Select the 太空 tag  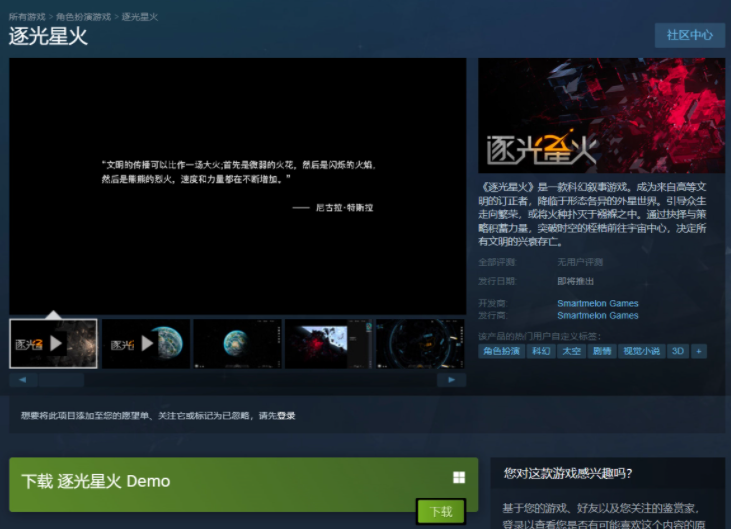(x=570, y=351)
